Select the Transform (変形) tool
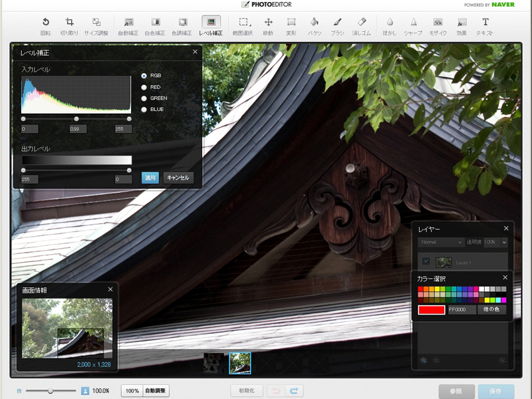 point(291,26)
